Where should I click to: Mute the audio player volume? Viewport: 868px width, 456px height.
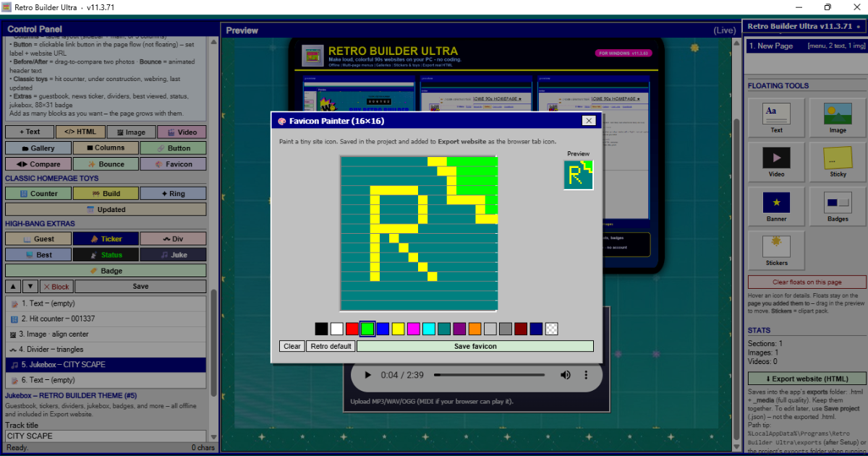point(565,375)
